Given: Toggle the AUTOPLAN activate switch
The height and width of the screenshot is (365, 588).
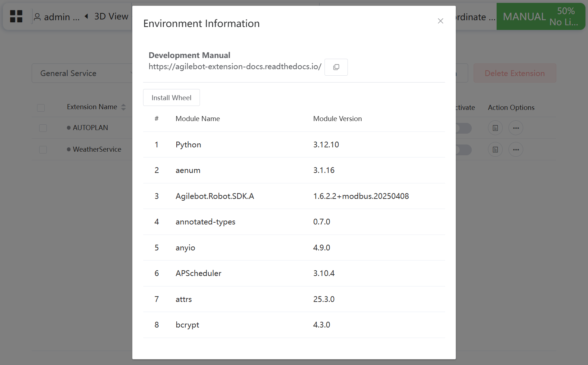Looking at the screenshot, I should pyautogui.click(x=463, y=128).
